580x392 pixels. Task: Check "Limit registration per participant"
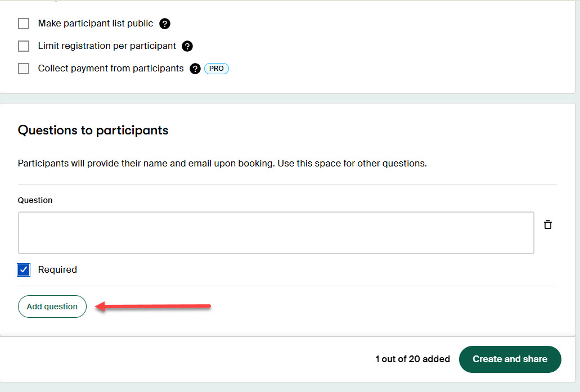pyautogui.click(x=23, y=46)
